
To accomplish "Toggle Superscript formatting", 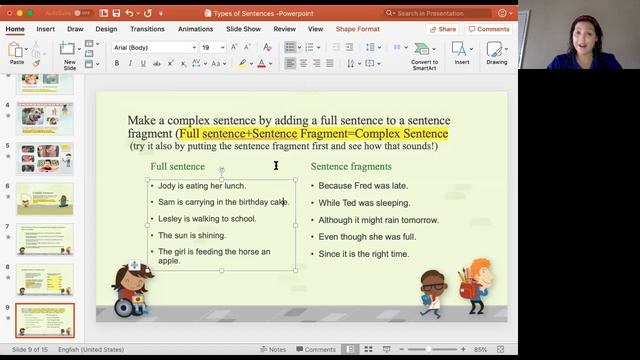I will click(x=171, y=63).
